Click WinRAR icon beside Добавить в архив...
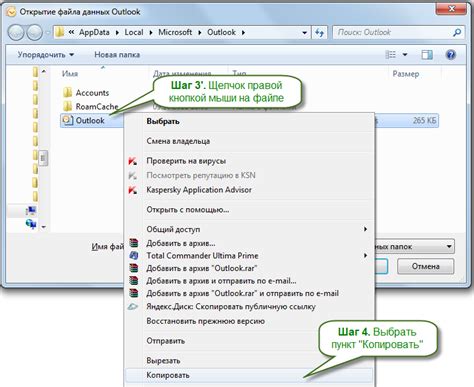Viewport: 474px width, 387px height. tap(133, 243)
